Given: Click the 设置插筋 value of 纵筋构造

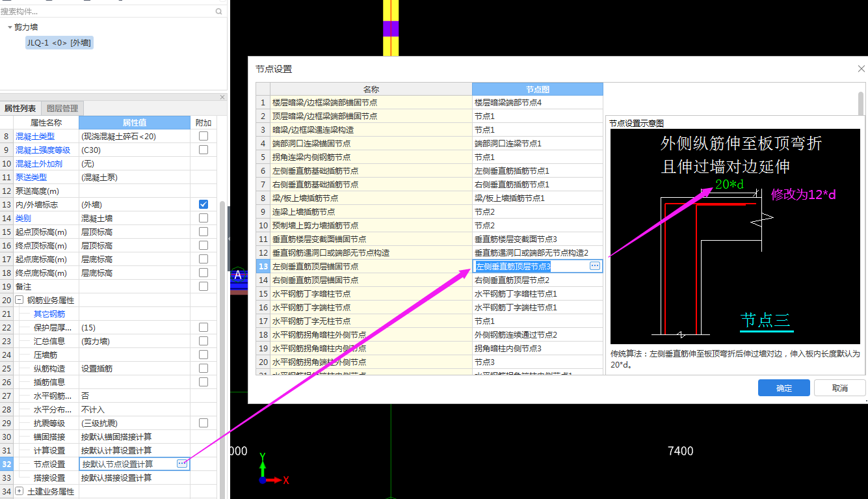Looking at the screenshot, I should [135, 368].
